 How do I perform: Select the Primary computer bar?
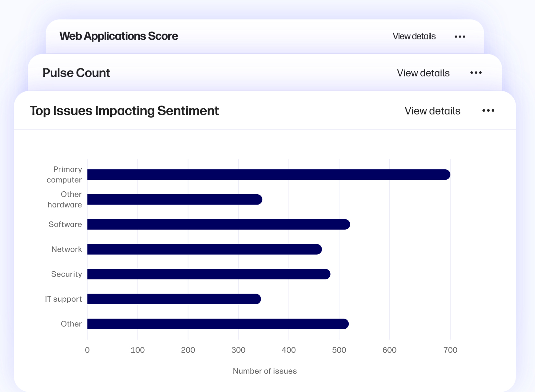(x=269, y=175)
